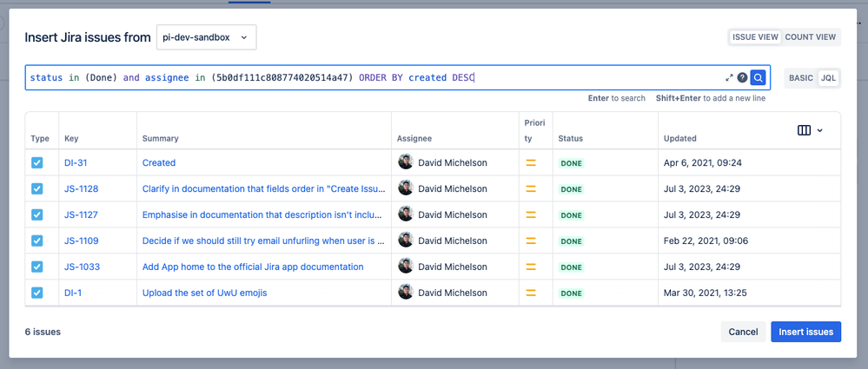
Task: Uncheck the DI-1 issue checkbox
Action: point(37,293)
